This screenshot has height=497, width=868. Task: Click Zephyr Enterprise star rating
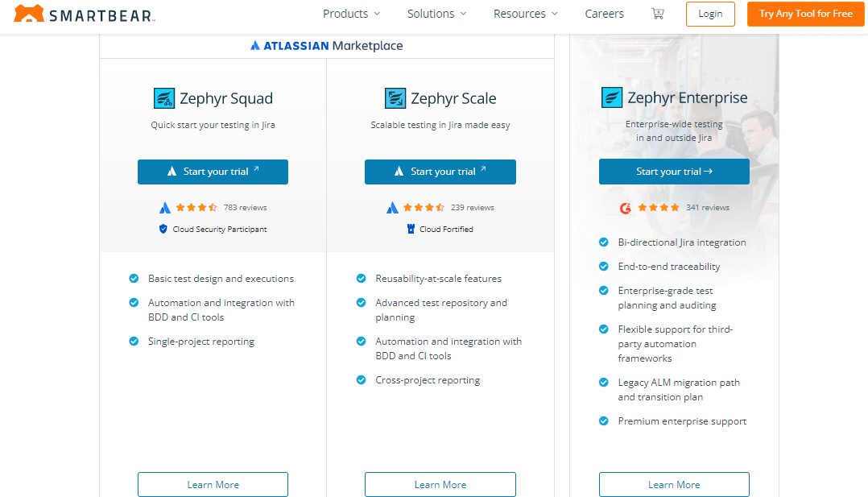(x=659, y=208)
